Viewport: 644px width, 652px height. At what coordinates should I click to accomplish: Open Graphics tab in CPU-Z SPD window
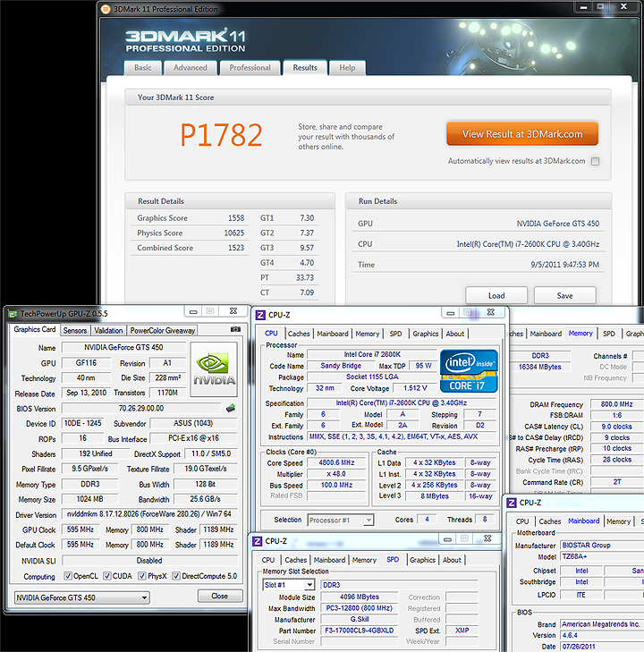[x=422, y=560]
